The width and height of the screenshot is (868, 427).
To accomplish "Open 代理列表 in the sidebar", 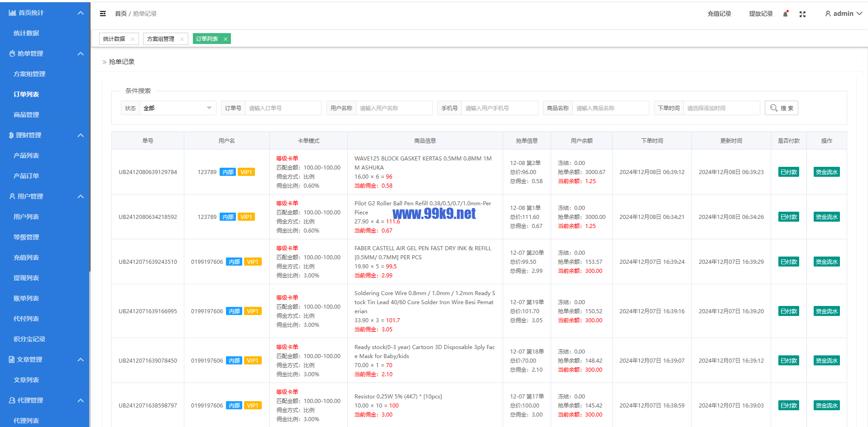I will 26,421.
